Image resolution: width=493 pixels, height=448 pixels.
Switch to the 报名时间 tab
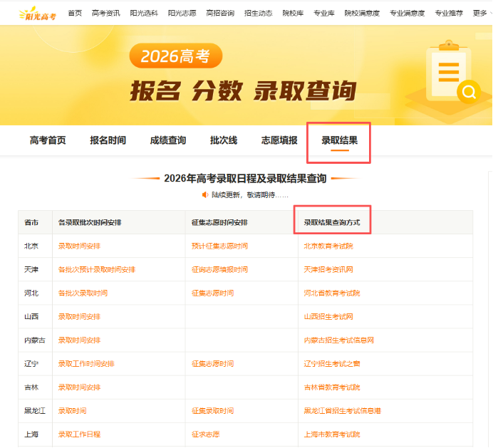108,140
